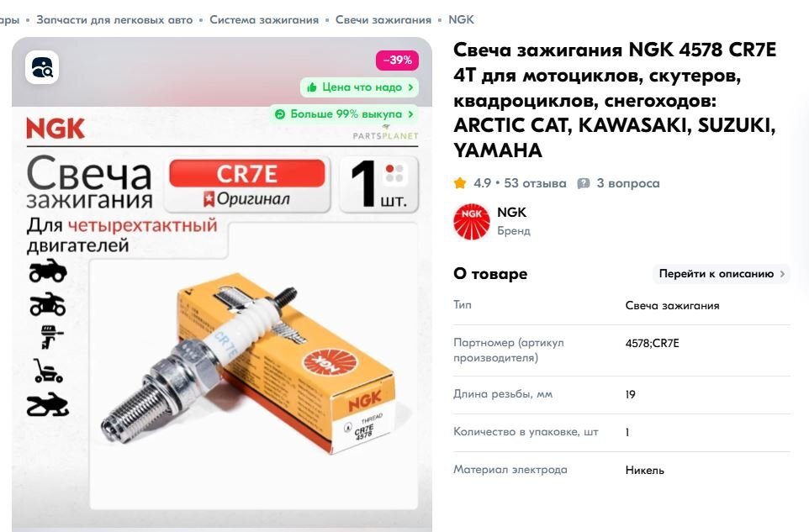Image resolution: width=809 pixels, height=532 pixels.
Task: Click the similar-items search icon on the photo
Action: click(x=42, y=67)
